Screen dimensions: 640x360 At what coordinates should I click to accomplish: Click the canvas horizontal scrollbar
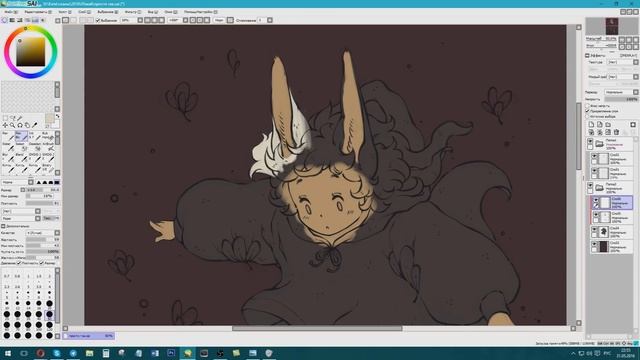pyautogui.click(x=317, y=328)
